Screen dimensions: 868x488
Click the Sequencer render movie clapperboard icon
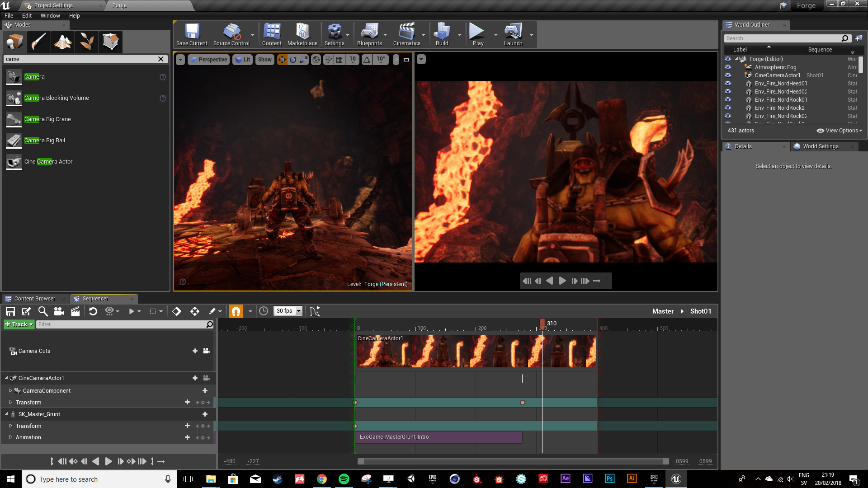point(75,311)
